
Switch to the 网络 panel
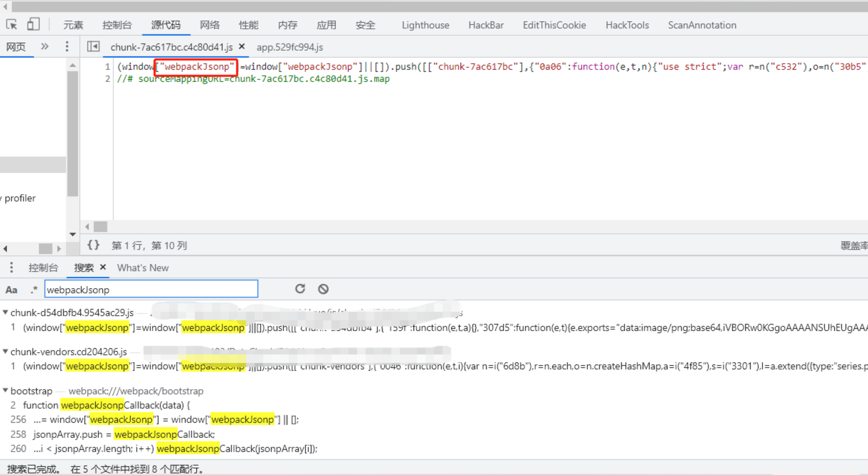coord(210,25)
